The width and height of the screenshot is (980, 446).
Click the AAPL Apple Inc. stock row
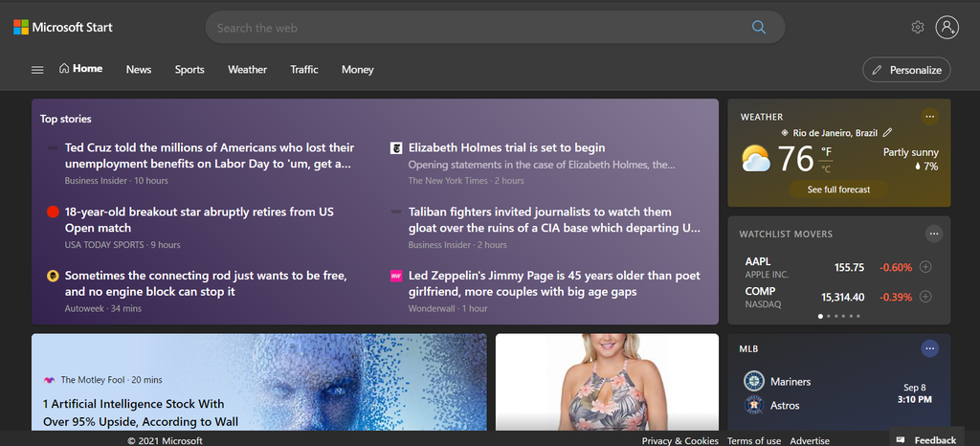click(x=838, y=267)
